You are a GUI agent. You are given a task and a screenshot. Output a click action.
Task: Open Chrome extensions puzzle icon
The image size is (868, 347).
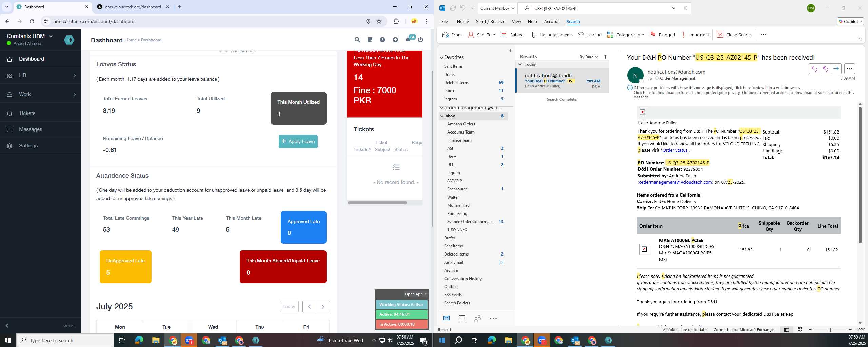(396, 21)
